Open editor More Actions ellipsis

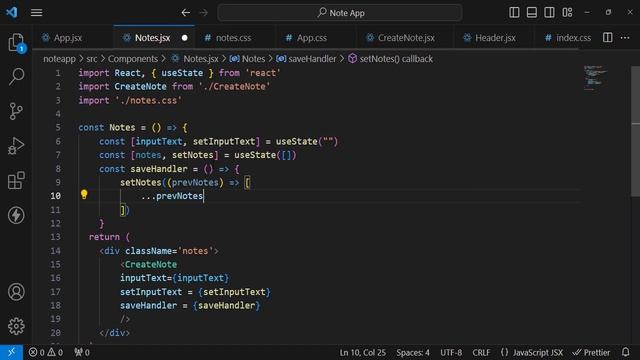click(625, 38)
